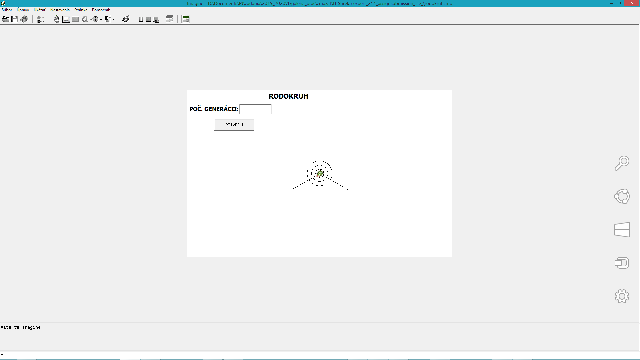Screen dimensions: 640x360
Task: Click the app icon in the title bar
Action: coord(3,3)
